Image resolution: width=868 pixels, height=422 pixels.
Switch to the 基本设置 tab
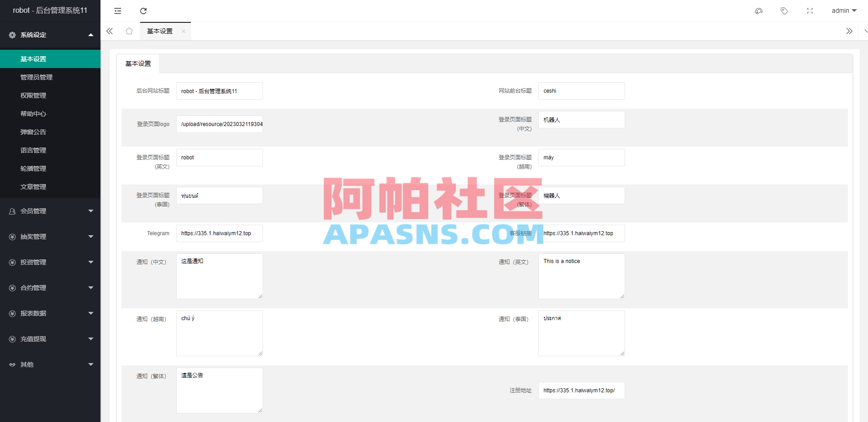[x=137, y=63]
